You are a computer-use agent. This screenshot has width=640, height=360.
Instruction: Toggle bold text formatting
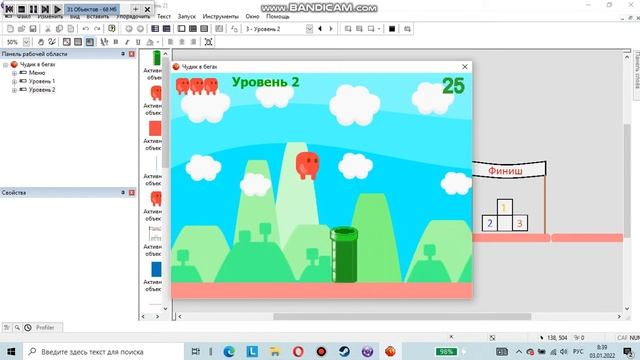(116, 42)
